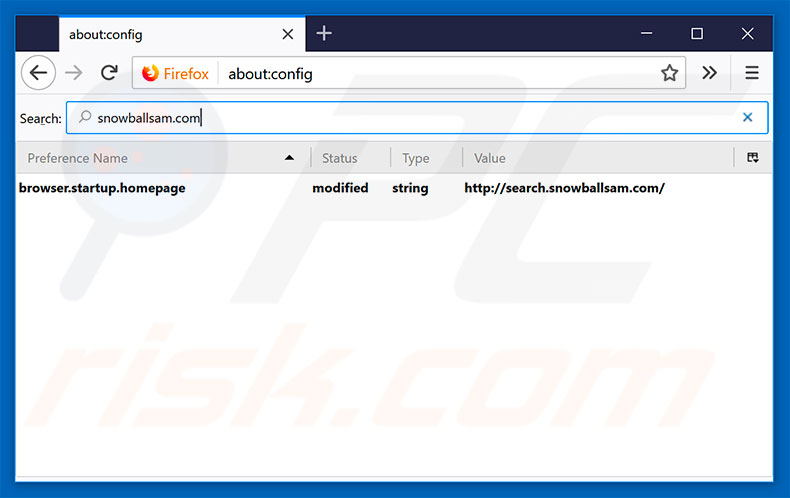The width and height of the screenshot is (790, 498).
Task: Bookmark this page with the star icon
Action: point(669,73)
